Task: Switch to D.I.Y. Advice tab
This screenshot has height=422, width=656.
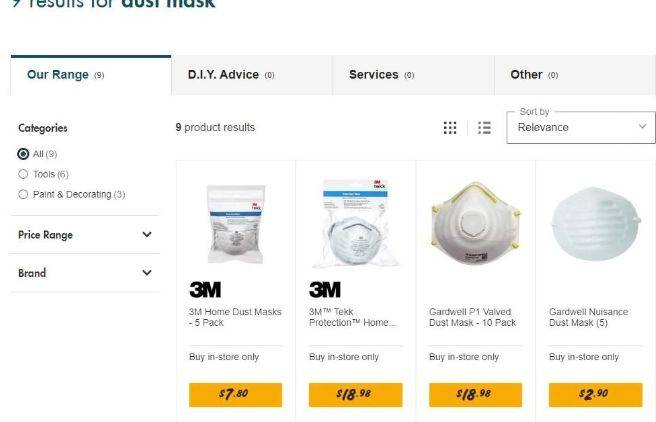Action: click(x=251, y=75)
